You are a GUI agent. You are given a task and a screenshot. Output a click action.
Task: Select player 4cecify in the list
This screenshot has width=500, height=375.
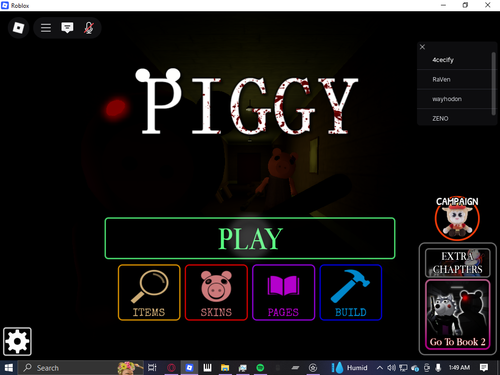pos(455,60)
